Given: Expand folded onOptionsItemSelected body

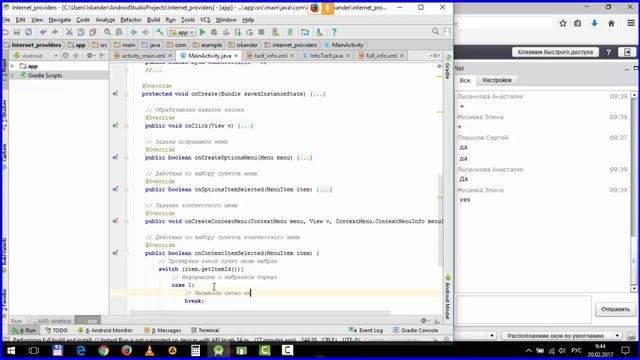Looking at the screenshot, I should [x=324, y=189].
